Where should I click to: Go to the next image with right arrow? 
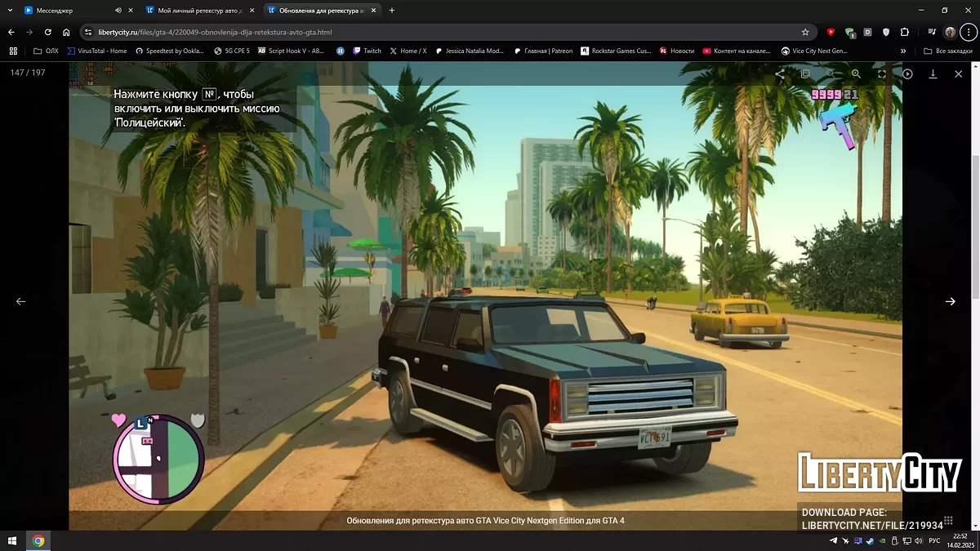(x=950, y=301)
